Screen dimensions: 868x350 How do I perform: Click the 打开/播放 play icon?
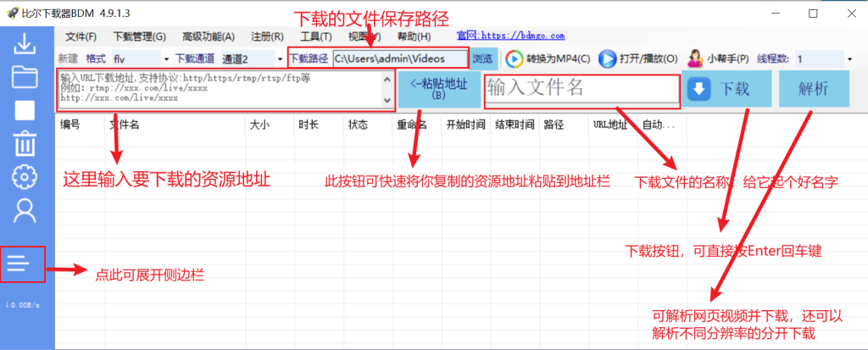[607, 58]
